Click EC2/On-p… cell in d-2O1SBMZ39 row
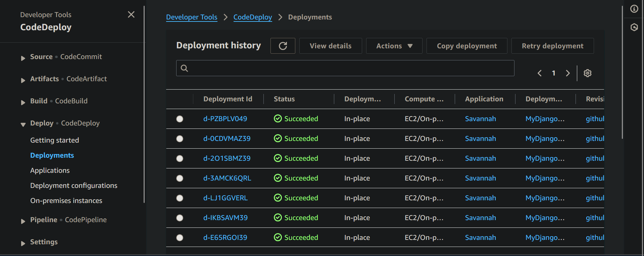 pos(424,158)
